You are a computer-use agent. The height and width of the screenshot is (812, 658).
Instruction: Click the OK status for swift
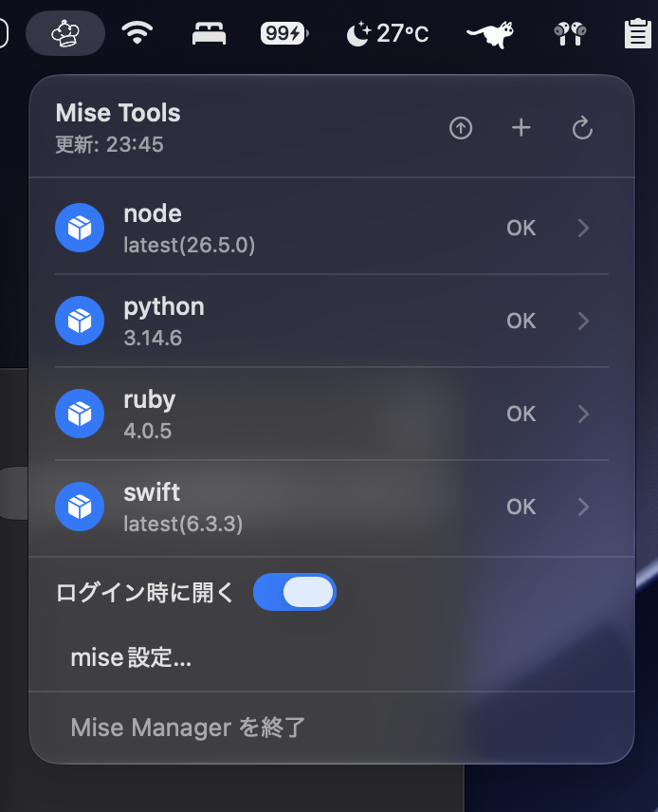coord(521,507)
